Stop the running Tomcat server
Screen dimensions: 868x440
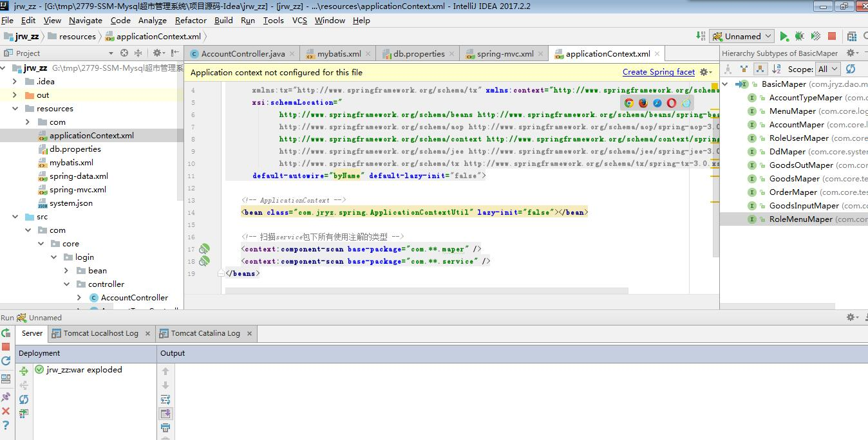pos(830,37)
